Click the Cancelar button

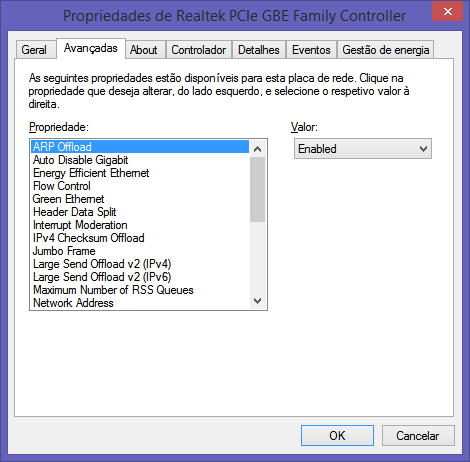coord(418,435)
